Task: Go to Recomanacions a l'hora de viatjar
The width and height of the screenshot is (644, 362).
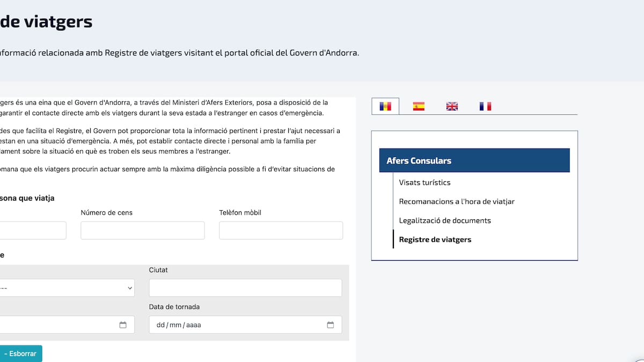Action: point(457,202)
